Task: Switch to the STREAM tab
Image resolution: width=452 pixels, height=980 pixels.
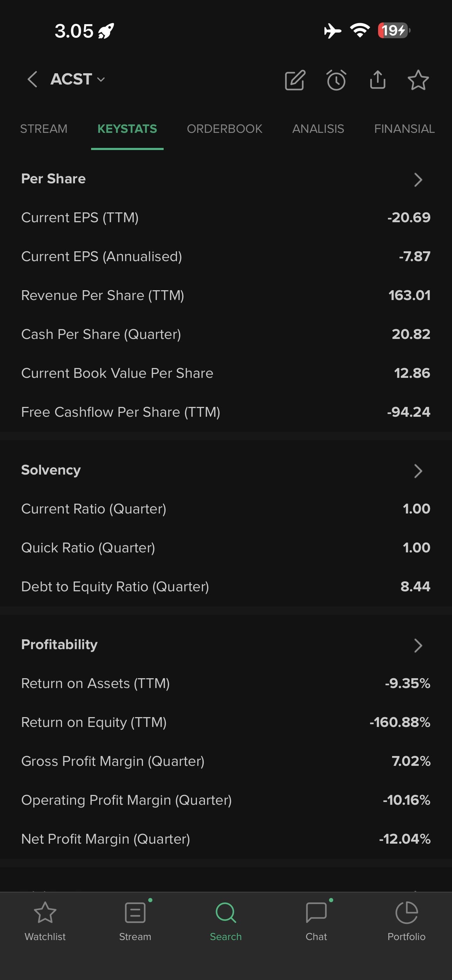Action: [44, 129]
